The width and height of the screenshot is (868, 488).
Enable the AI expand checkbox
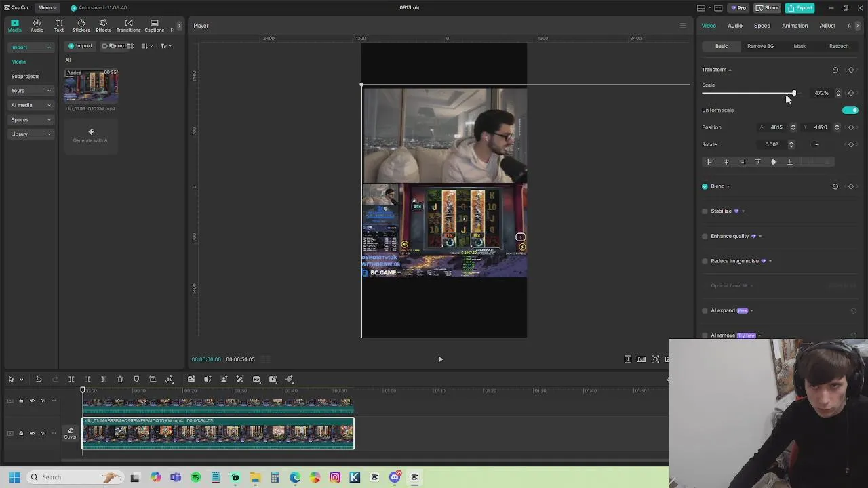(x=705, y=310)
